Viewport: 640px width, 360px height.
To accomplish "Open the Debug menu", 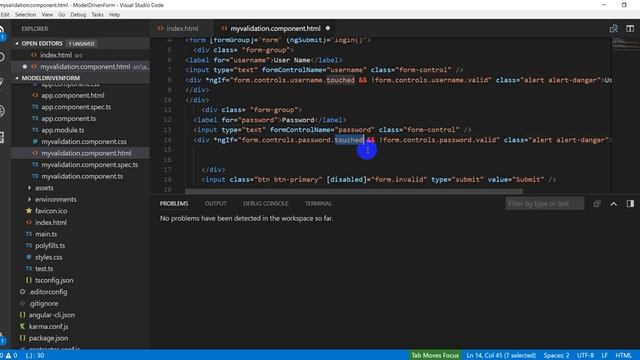I will tap(78, 14).
